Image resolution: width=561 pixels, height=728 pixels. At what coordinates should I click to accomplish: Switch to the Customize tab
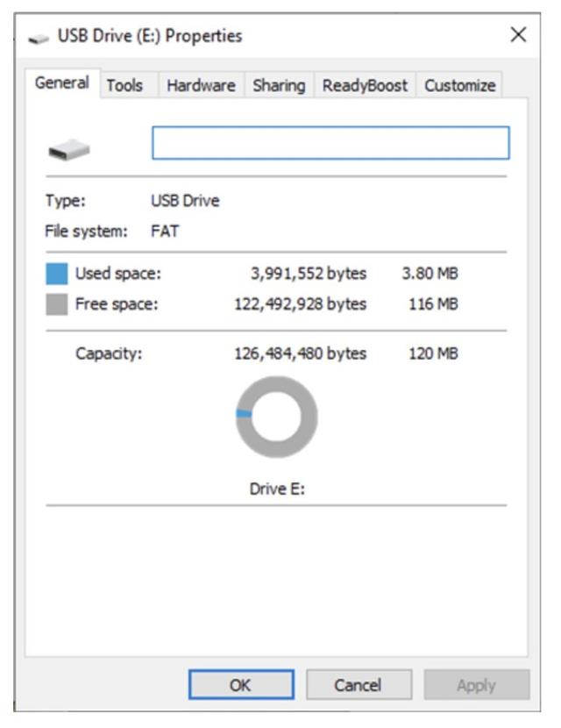pyautogui.click(x=460, y=85)
